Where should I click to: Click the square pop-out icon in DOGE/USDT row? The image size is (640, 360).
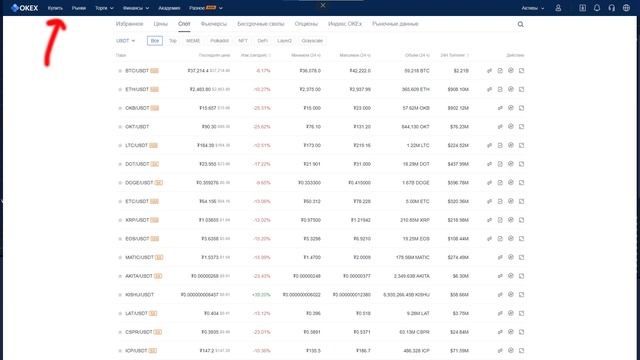[522, 182]
